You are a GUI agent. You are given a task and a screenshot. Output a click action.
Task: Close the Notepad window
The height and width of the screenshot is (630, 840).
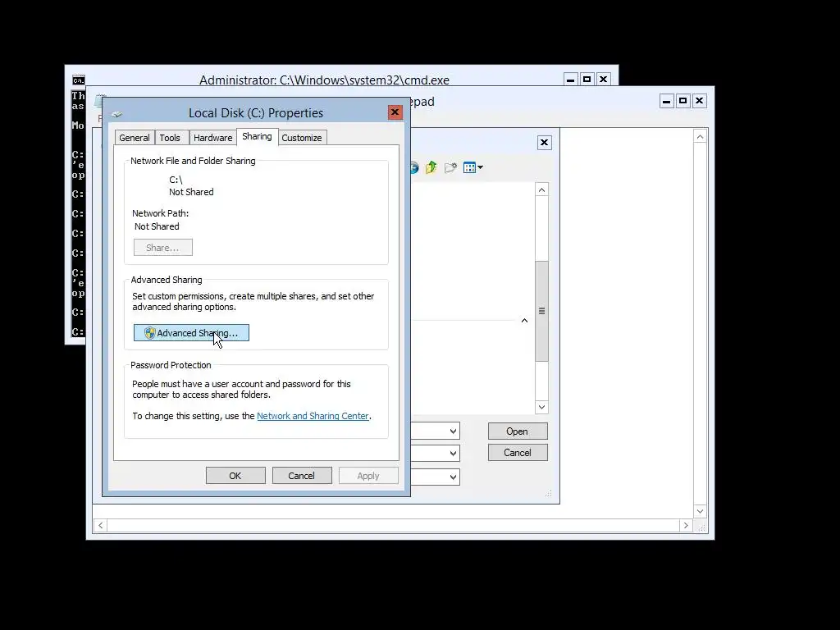click(x=699, y=101)
